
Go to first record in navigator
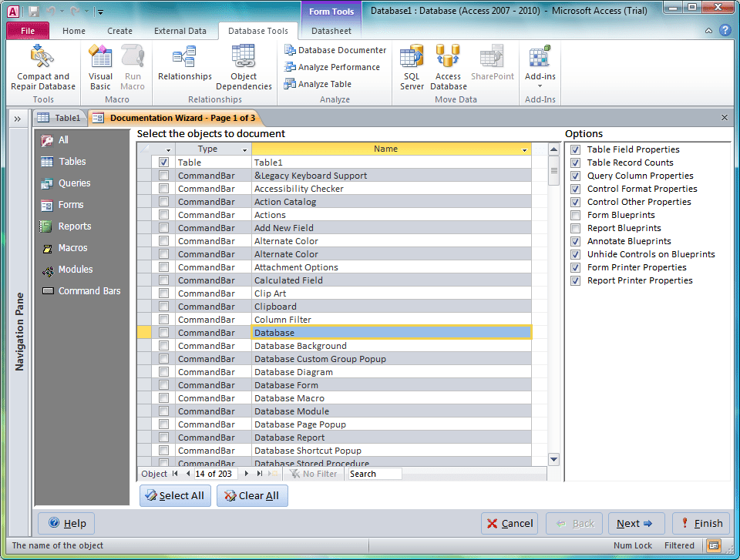[176, 474]
